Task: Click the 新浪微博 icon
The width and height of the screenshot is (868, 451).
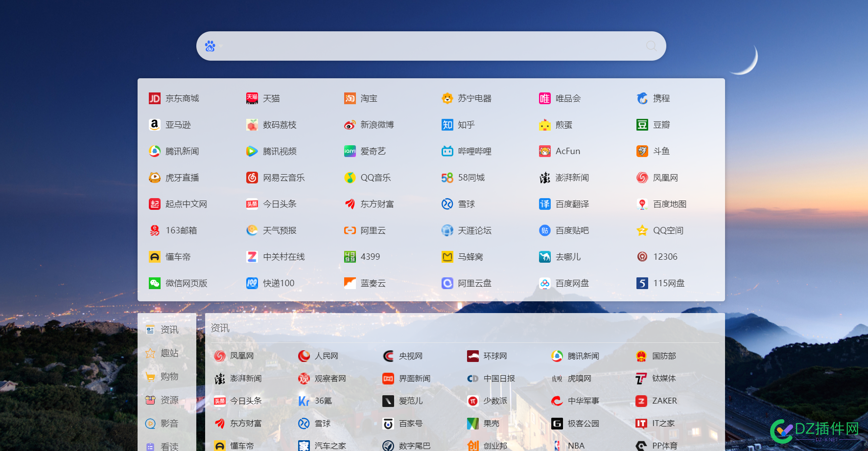Action: coord(350,125)
